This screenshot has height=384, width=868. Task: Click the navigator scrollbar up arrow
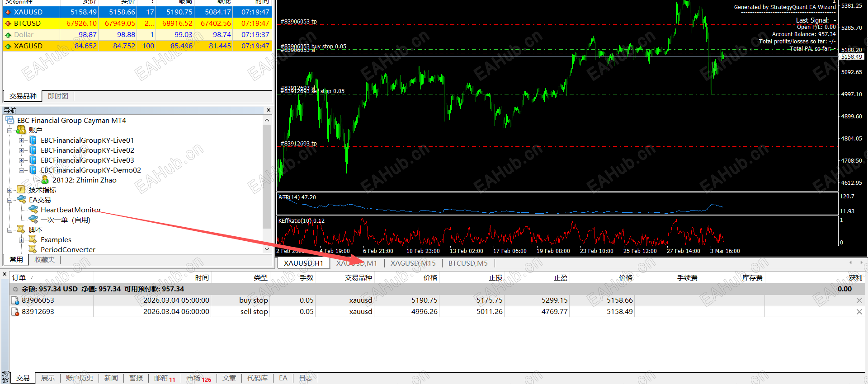(267, 120)
